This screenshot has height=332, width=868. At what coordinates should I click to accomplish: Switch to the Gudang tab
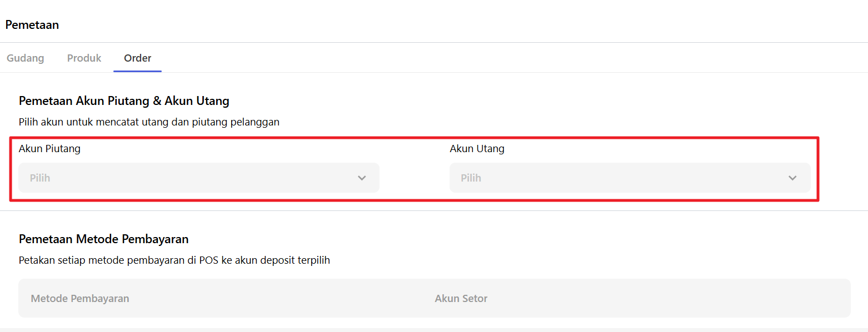click(26, 58)
